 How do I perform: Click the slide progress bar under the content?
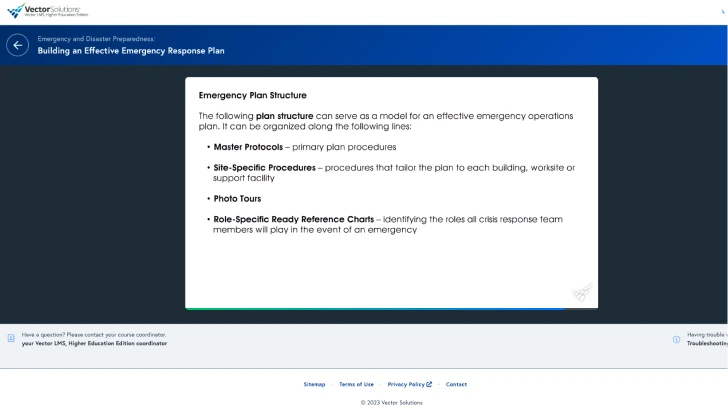391,309
